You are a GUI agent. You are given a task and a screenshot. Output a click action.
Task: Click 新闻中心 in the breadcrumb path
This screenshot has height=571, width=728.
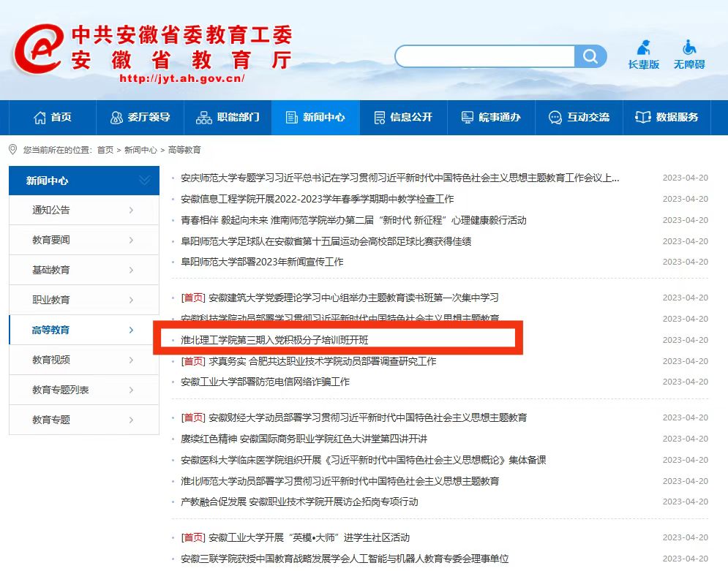pyautogui.click(x=140, y=150)
